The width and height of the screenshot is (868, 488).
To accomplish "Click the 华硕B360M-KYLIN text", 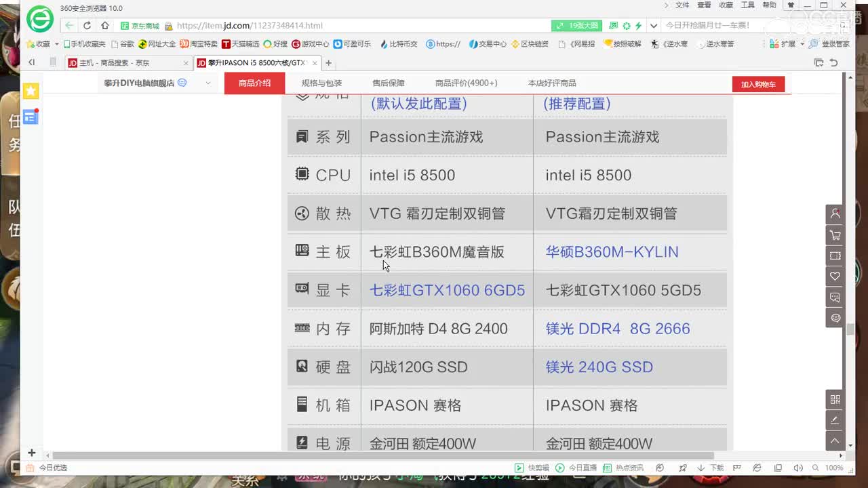I will [612, 252].
